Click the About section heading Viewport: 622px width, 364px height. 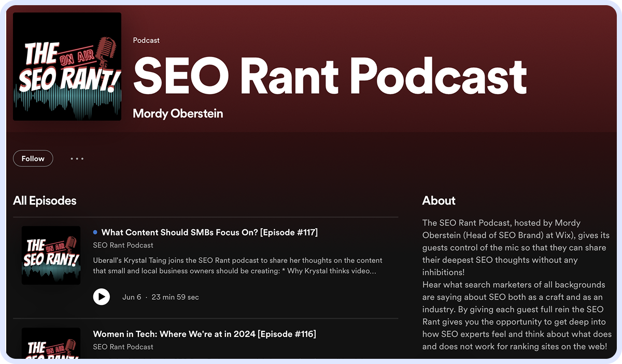click(439, 201)
